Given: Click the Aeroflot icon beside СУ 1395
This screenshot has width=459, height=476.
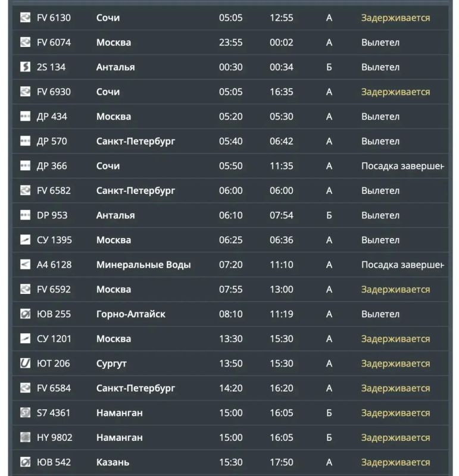Looking at the screenshot, I should click(25, 240).
